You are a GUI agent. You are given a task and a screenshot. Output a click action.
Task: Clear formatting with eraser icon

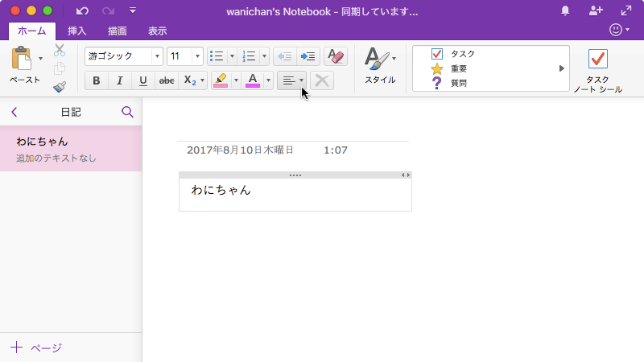[x=336, y=56]
